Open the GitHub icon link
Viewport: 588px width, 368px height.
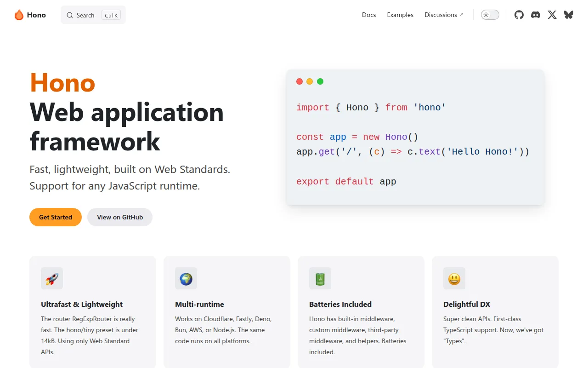(x=519, y=15)
